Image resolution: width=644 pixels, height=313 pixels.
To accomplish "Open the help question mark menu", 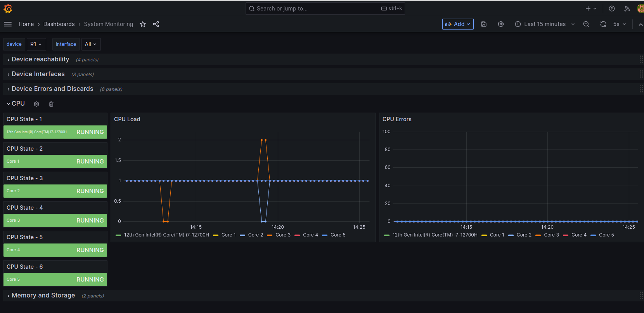I will click(x=612, y=9).
